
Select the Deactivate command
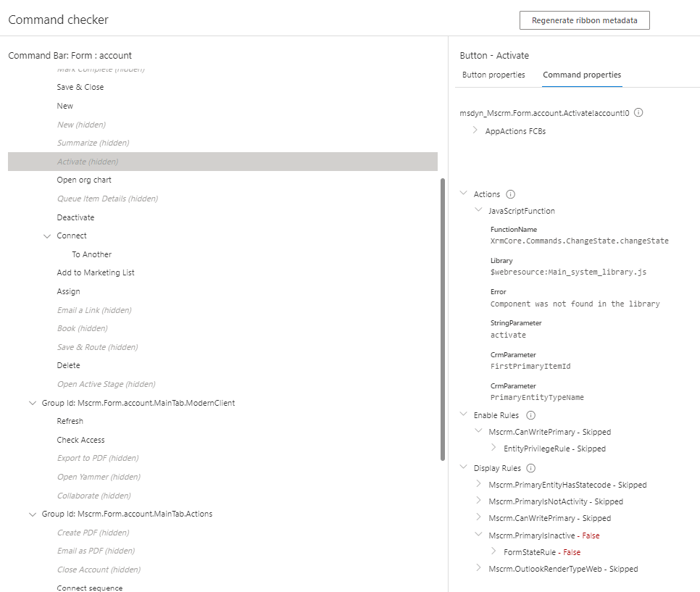point(75,217)
